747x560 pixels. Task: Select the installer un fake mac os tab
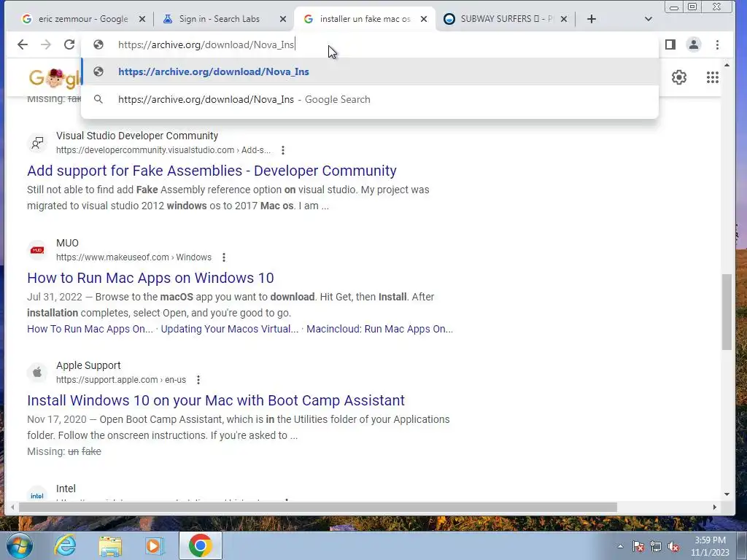click(x=365, y=19)
